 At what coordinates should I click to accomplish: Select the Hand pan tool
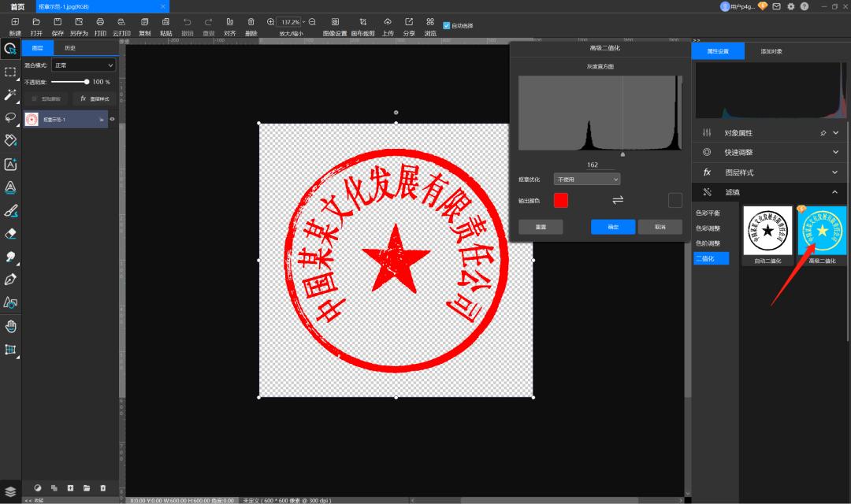coord(10,326)
